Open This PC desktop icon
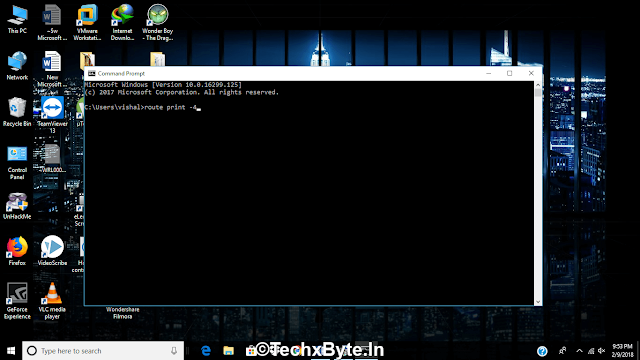This screenshot has width=640, height=360. [x=17, y=18]
